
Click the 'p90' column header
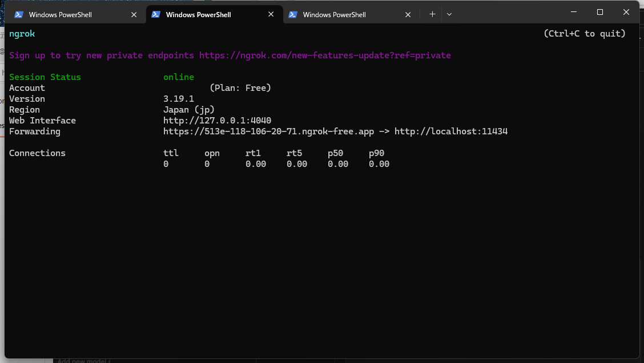377,153
